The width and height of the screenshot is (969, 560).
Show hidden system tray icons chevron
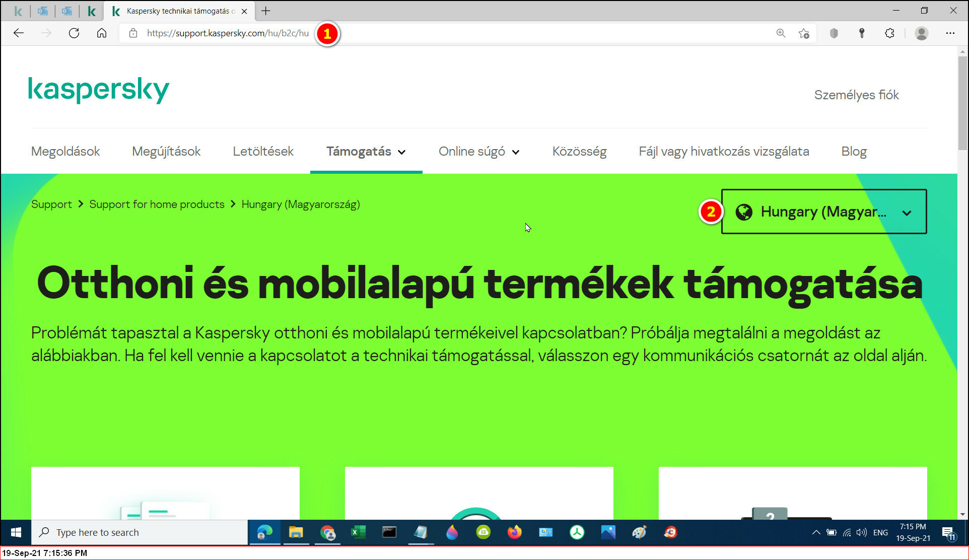(816, 532)
